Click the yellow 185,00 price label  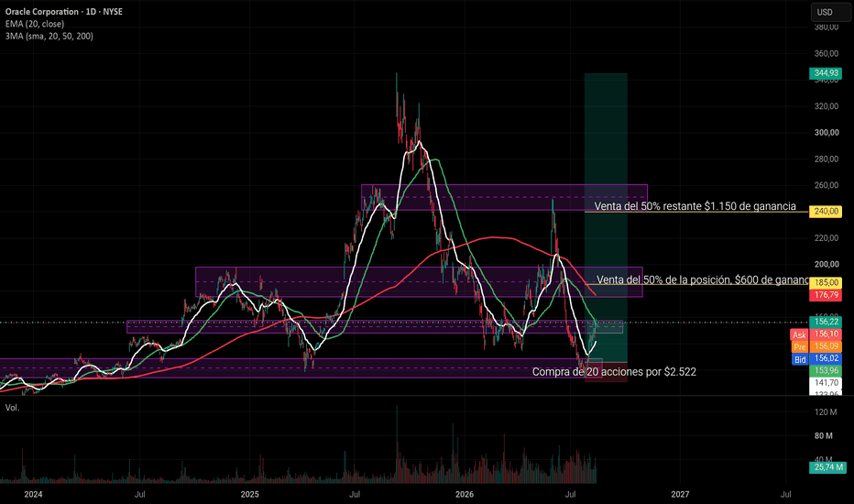click(827, 283)
